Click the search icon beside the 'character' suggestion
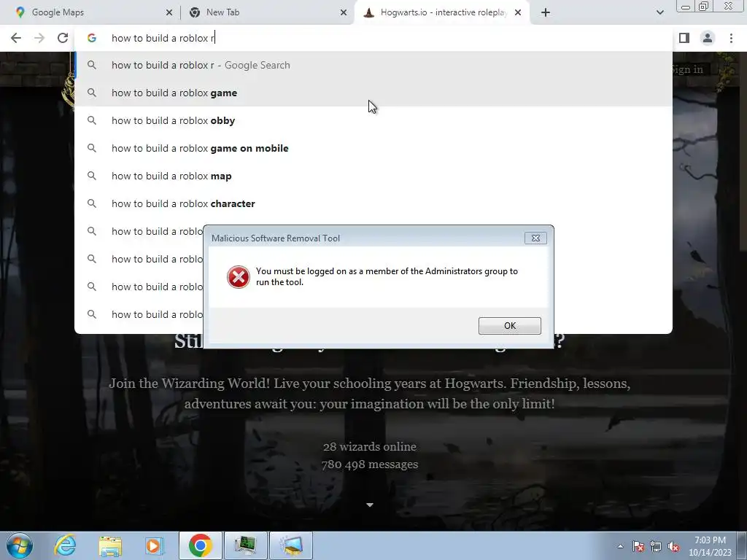Screen dimensions: 747x560 point(92,203)
